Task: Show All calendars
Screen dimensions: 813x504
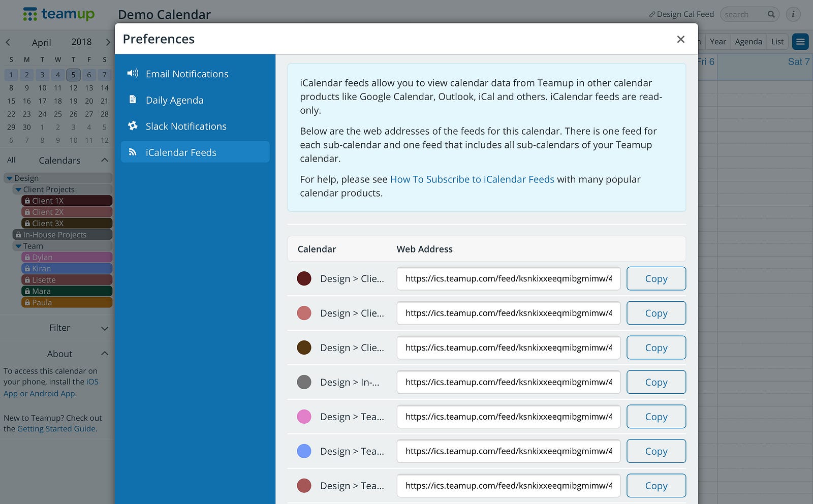Action: (11, 160)
